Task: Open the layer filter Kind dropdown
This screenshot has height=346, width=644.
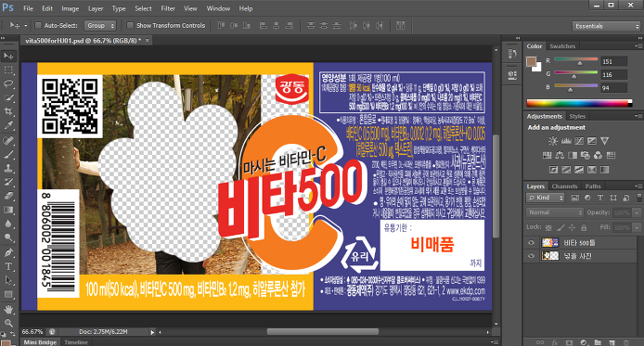Action: (546, 198)
